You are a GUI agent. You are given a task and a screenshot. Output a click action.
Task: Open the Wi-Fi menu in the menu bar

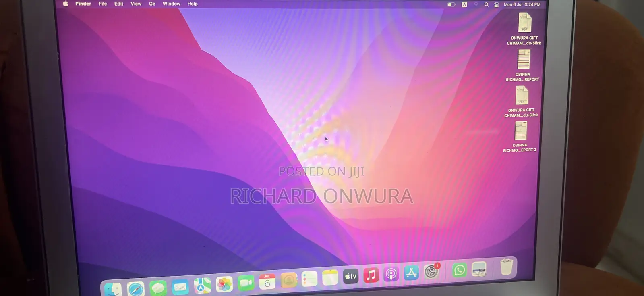[476, 4]
